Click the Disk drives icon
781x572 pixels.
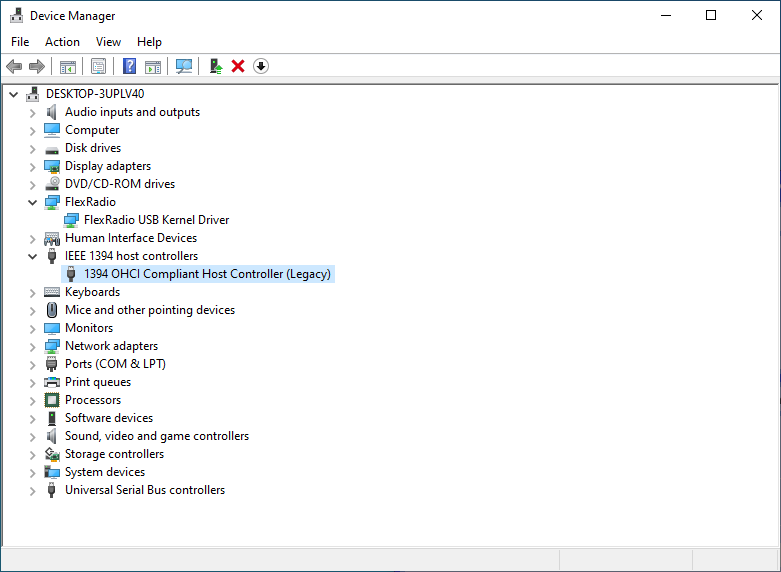(52, 149)
